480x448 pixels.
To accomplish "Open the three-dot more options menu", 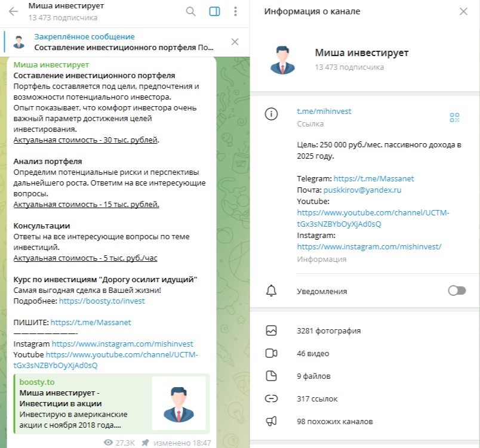I will 235,11.
